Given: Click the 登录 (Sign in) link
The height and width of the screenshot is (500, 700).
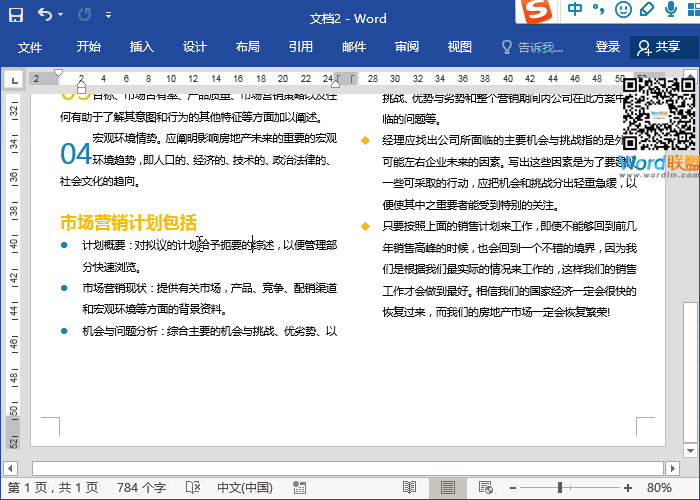Looking at the screenshot, I should (x=607, y=47).
